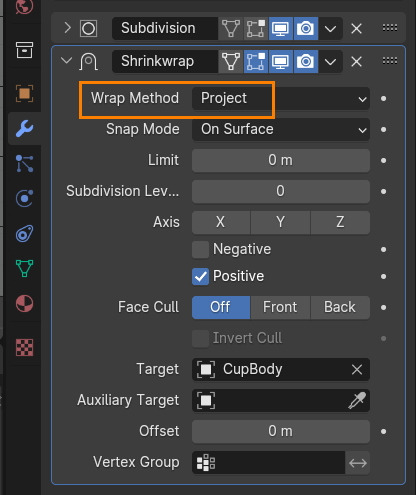
Task: Remove the Shrinkwrap modifier
Action: tap(356, 62)
